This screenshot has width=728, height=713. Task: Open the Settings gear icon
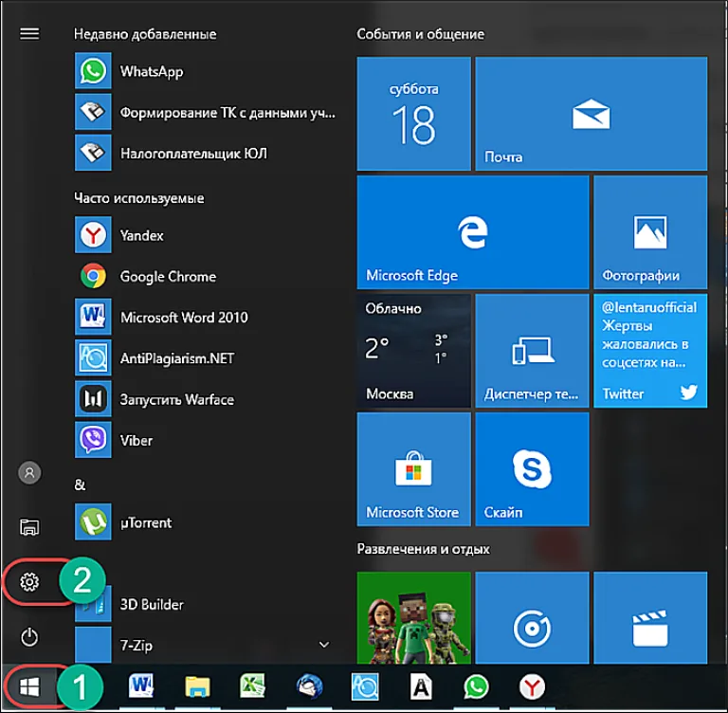[x=29, y=581]
